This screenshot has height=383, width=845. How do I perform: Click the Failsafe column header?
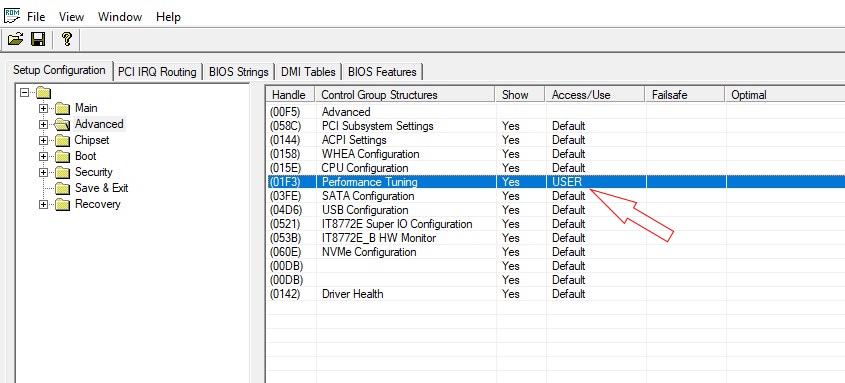pos(685,95)
